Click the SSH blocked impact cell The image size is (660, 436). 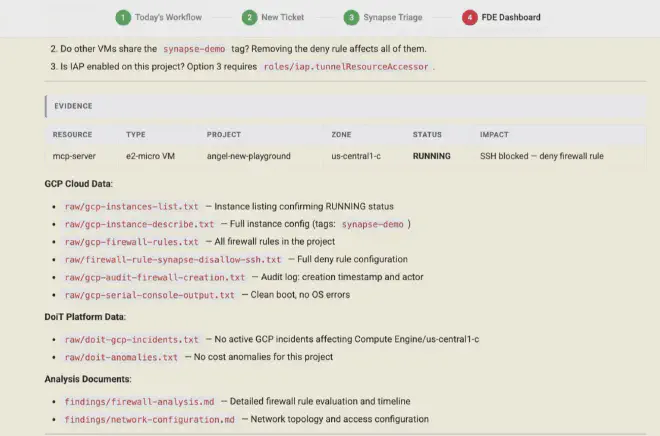point(542,156)
